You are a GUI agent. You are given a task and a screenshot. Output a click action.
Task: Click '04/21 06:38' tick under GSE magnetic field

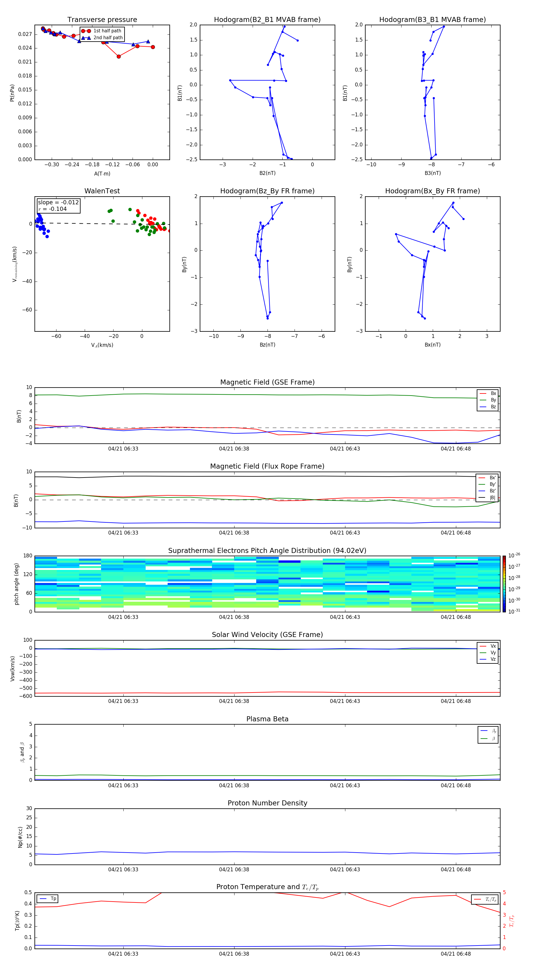[234, 449]
